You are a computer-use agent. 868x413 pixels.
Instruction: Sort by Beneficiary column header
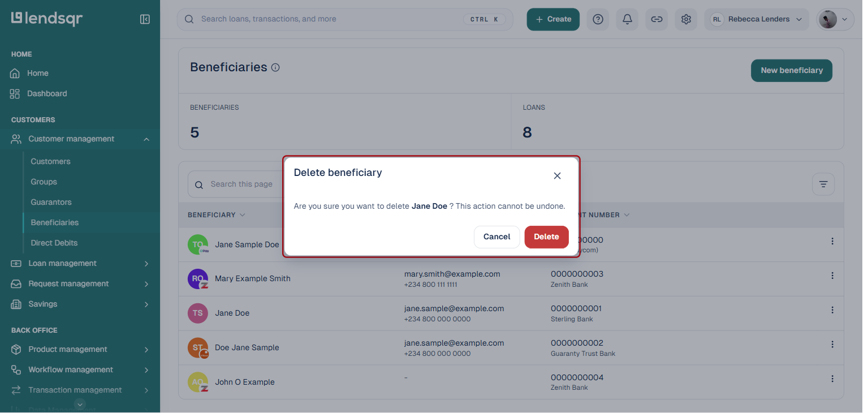click(x=217, y=215)
